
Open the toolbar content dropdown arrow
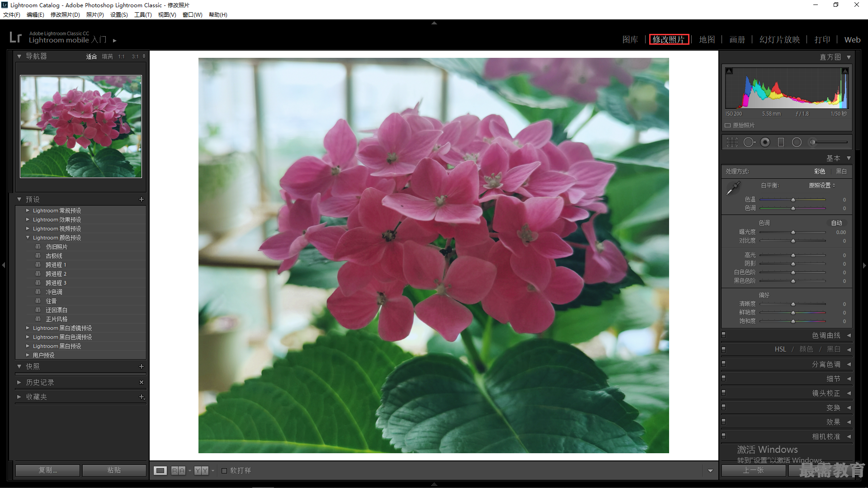(710, 471)
